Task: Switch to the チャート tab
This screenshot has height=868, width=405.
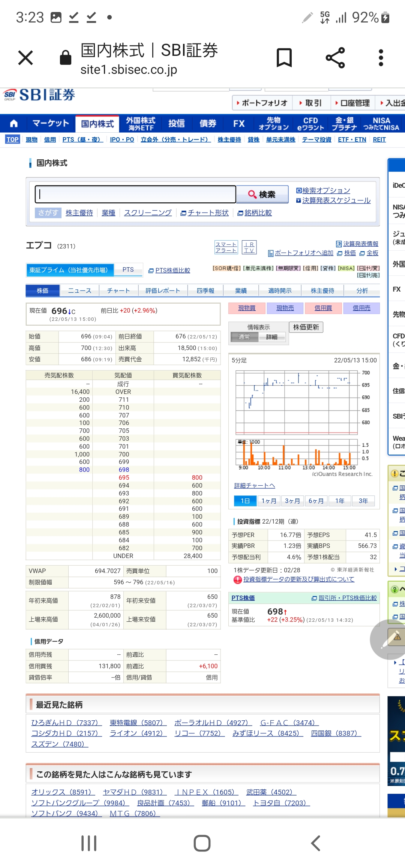Action: 118,290
